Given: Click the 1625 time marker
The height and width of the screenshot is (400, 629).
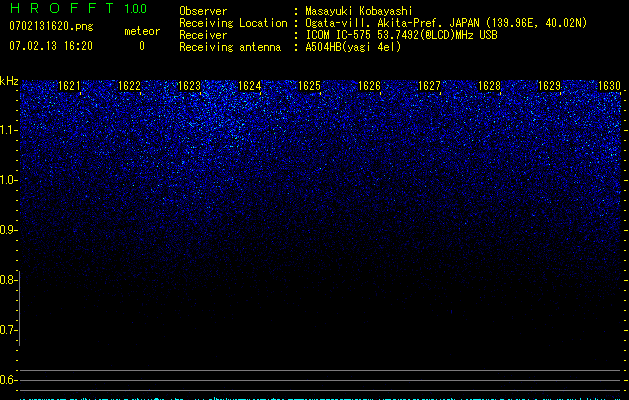Looking at the screenshot, I should tap(309, 86).
